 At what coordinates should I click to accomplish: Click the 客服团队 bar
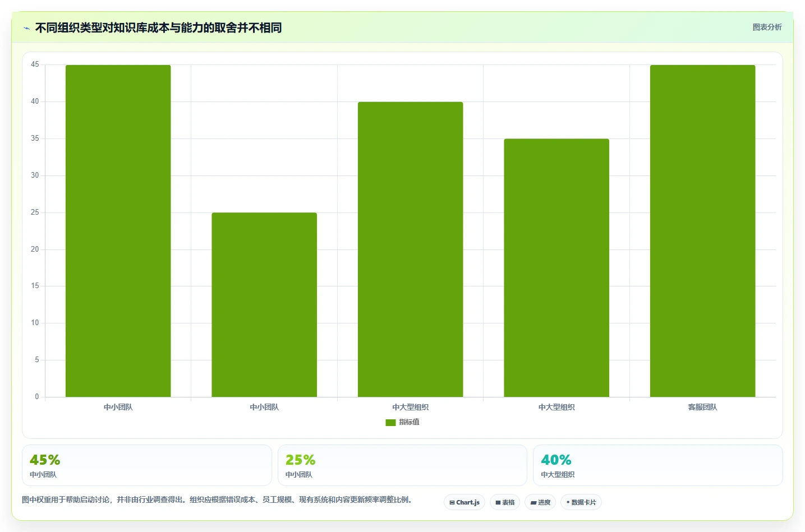pos(703,231)
